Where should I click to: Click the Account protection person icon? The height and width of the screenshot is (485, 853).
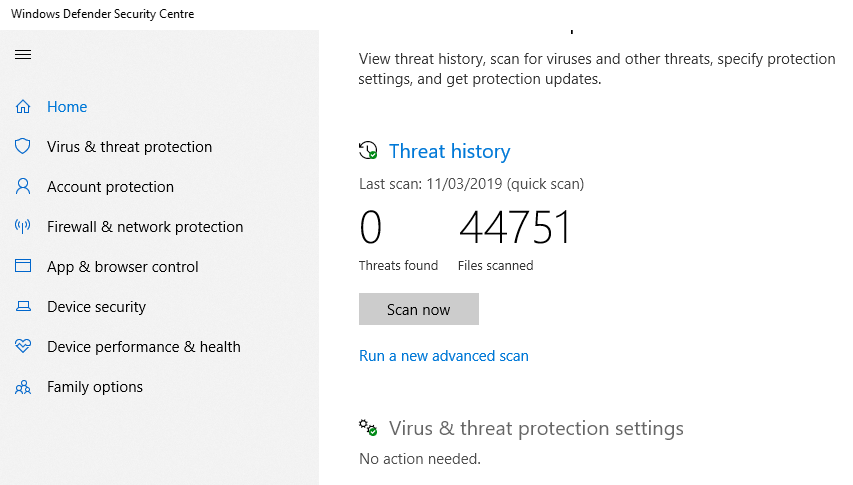[x=23, y=187]
